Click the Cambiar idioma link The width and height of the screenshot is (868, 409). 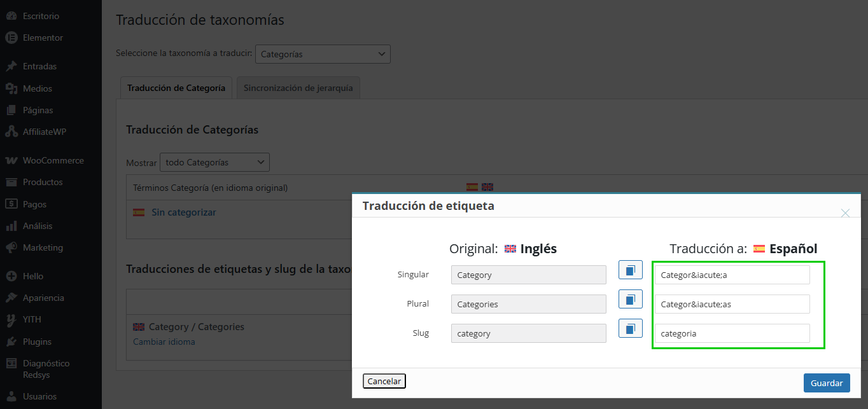164,342
